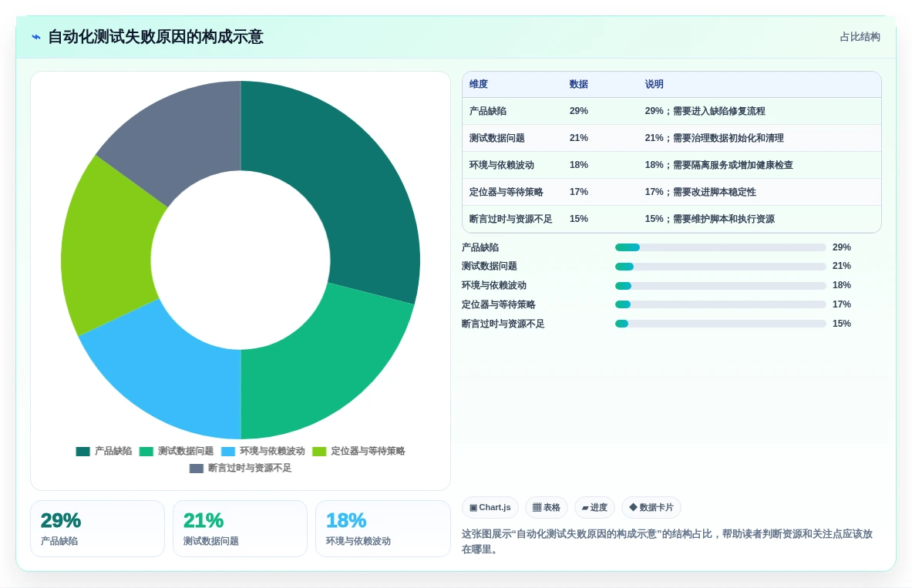Viewport: 912px width, 588px height.
Task: Open the 18% 环境与依赖波动 data card
Action: (383, 529)
